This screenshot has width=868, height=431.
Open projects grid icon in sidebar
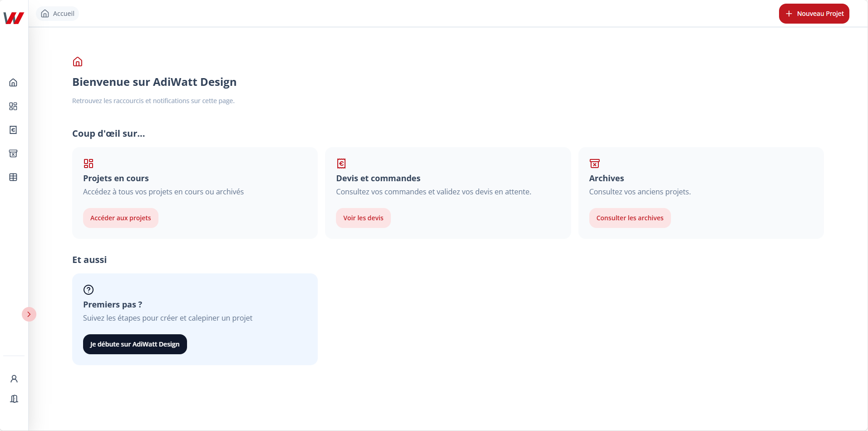[x=13, y=106]
